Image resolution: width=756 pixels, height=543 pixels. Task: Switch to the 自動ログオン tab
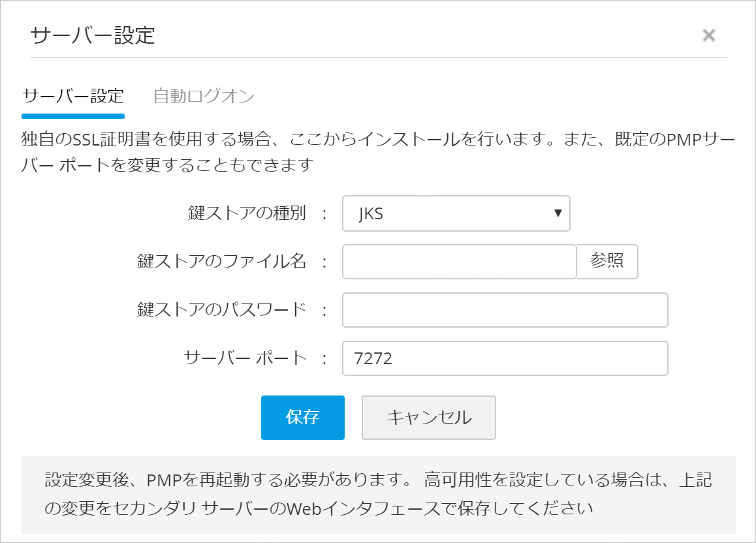[204, 97]
